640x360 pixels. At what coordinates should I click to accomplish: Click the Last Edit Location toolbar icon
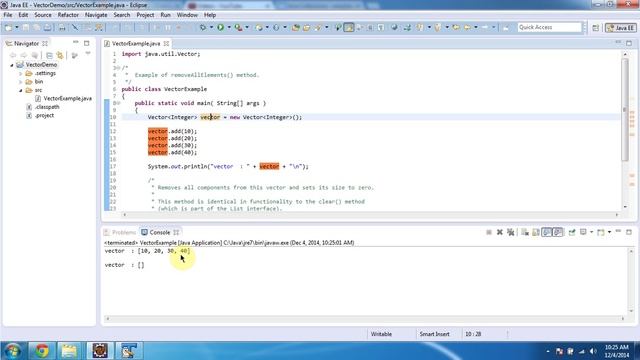[456, 27]
